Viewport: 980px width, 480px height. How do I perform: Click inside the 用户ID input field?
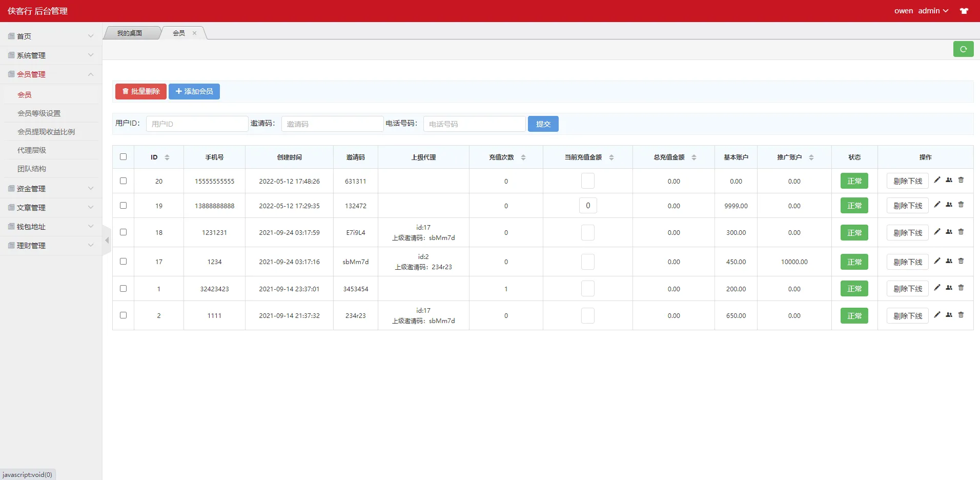point(196,124)
